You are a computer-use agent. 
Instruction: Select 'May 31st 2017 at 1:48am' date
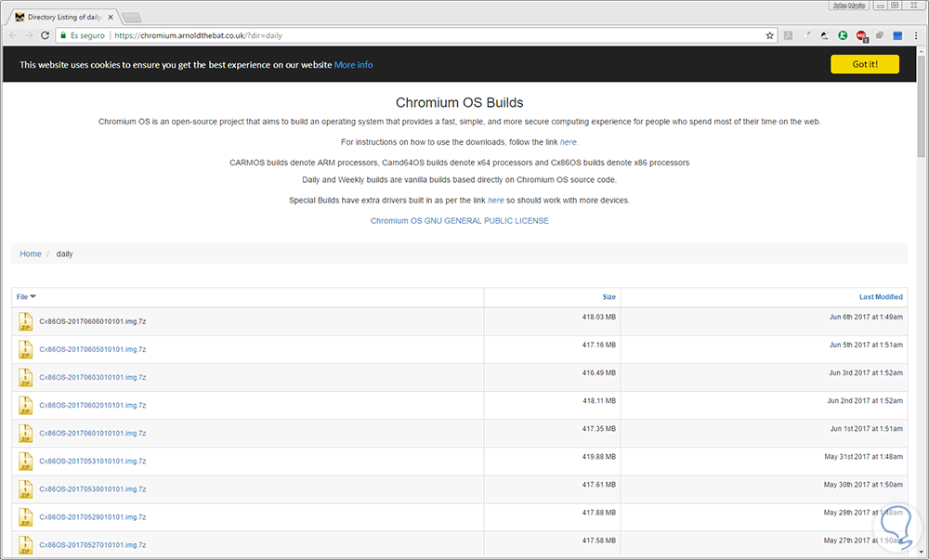click(863, 456)
